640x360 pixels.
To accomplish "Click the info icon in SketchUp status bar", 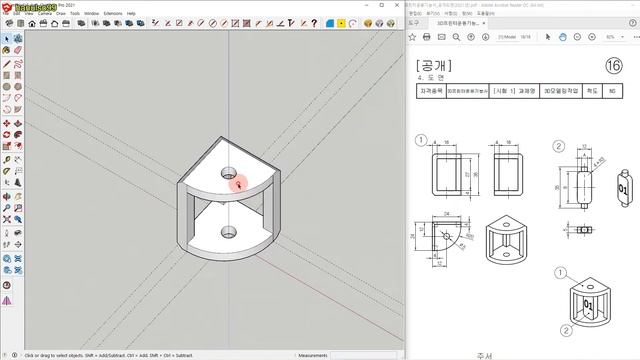I will click(x=14, y=355).
